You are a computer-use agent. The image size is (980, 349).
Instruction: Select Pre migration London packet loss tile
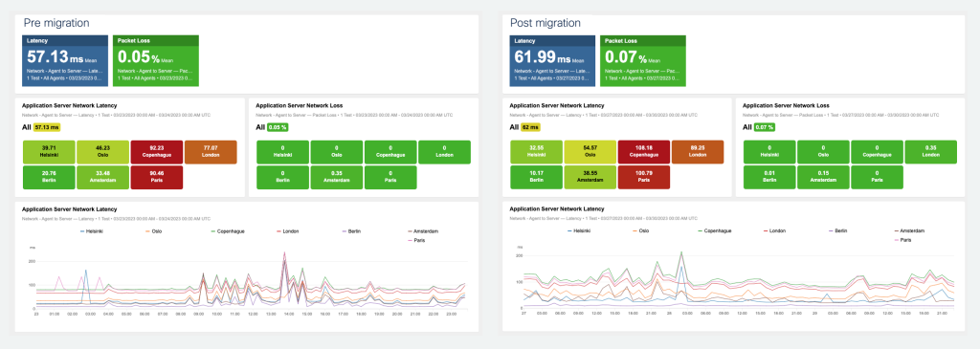click(444, 152)
